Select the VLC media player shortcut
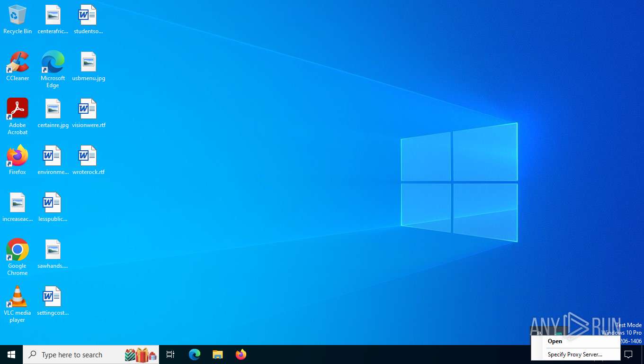644x364 pixels. pyautogui.click(x=18, y=304)
